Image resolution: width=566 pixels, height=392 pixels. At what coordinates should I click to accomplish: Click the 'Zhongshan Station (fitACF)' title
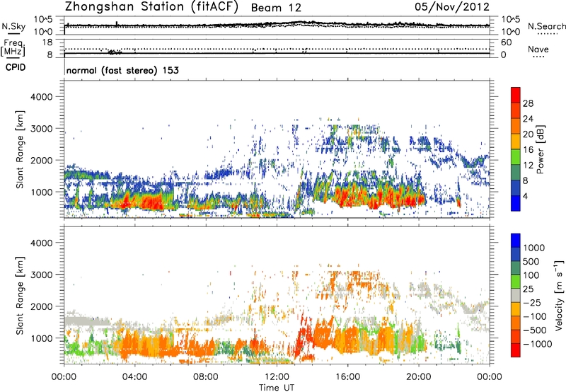tap(151, 7)
